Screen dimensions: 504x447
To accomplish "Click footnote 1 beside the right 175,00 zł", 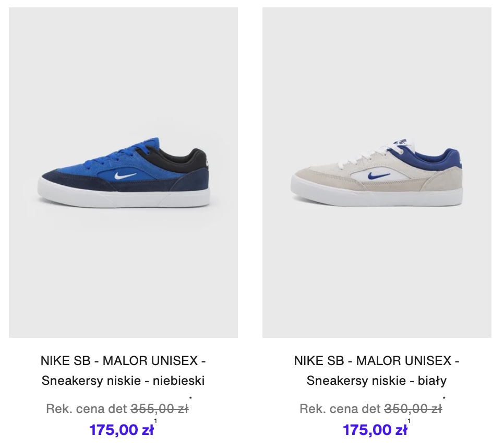I will tap(409, 421).
